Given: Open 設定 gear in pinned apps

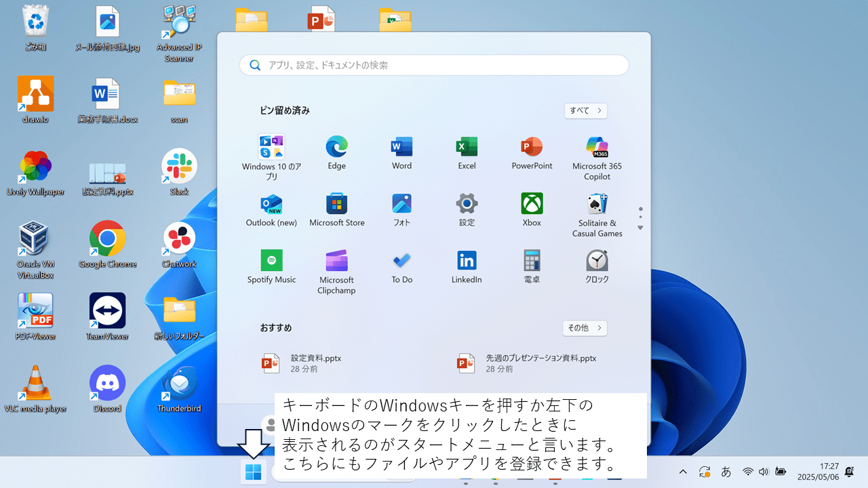Looking at the screenshot, I should pos(467,209).
